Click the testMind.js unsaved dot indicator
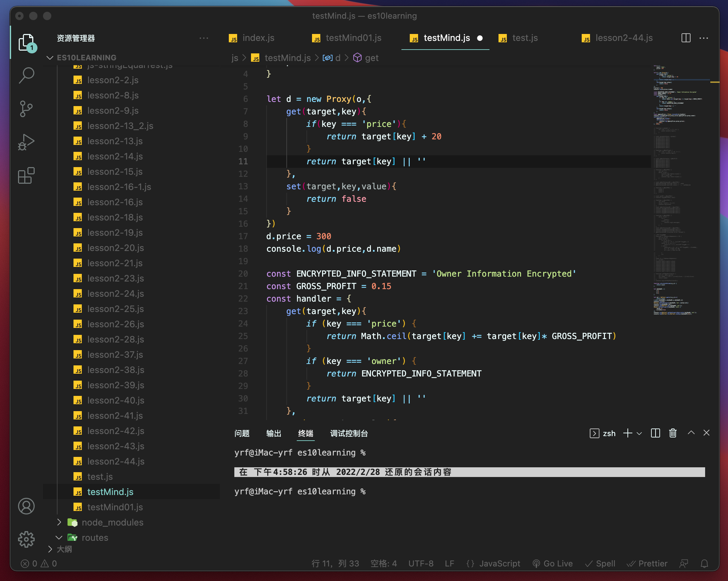The image size is (728, 581). coord(480,38)
